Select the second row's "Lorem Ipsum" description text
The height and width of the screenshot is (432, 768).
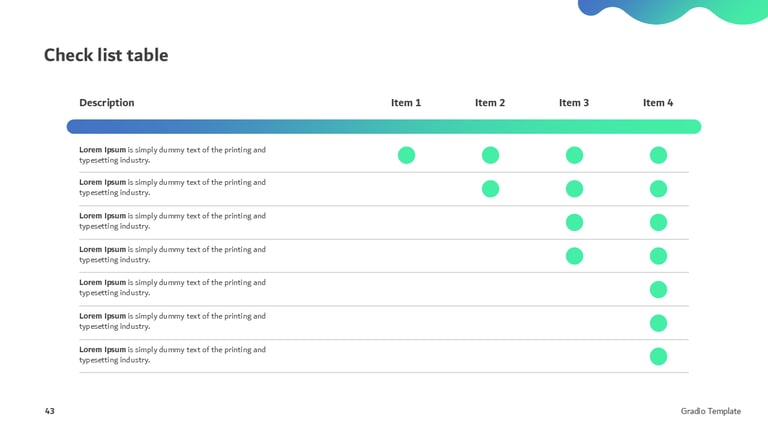point(172,187)
